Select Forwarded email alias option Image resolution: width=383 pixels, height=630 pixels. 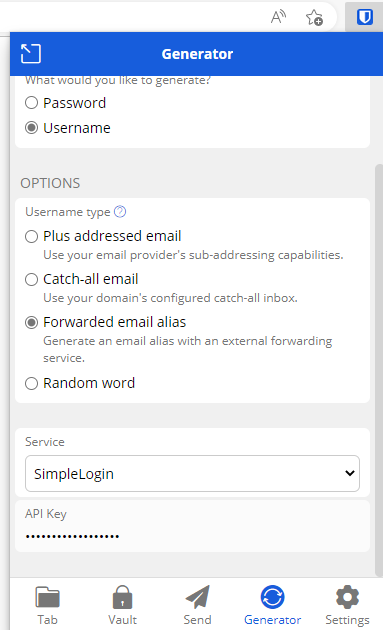click(31, 322)
